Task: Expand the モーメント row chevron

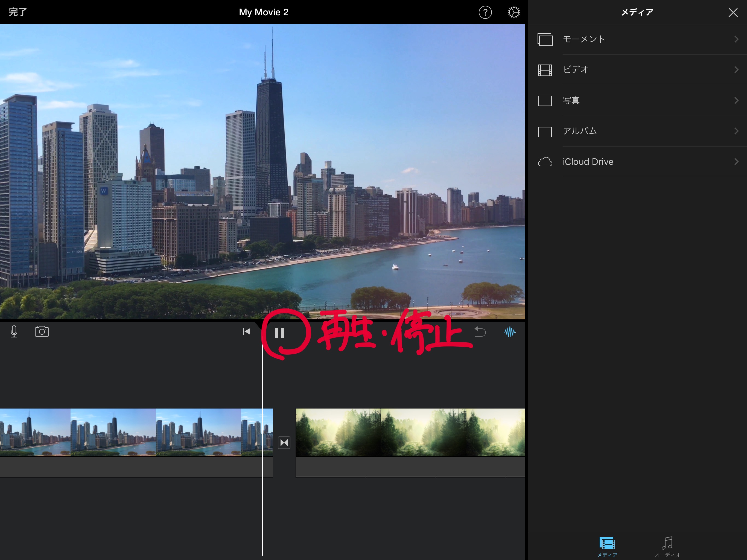Action: tap(736, 39)
